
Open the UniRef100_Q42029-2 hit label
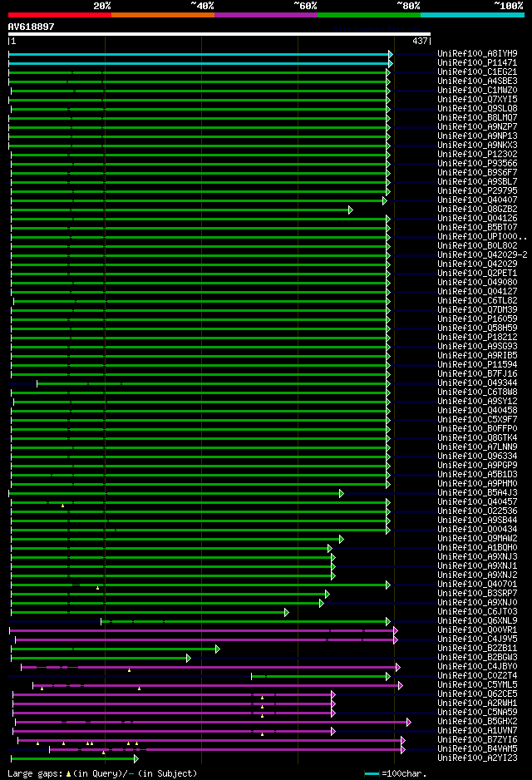tap(482, 254)
